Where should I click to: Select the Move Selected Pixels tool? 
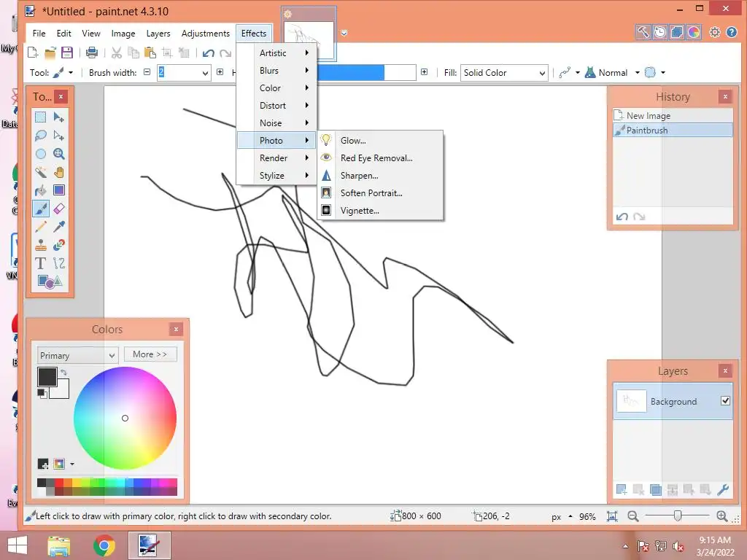point(59,117)
